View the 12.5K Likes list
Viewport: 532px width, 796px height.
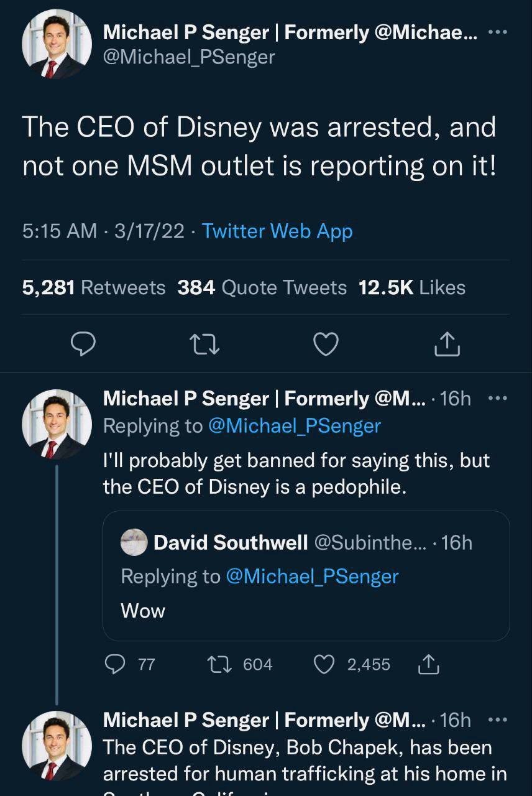pyautogui.click(x=412, y=287)
